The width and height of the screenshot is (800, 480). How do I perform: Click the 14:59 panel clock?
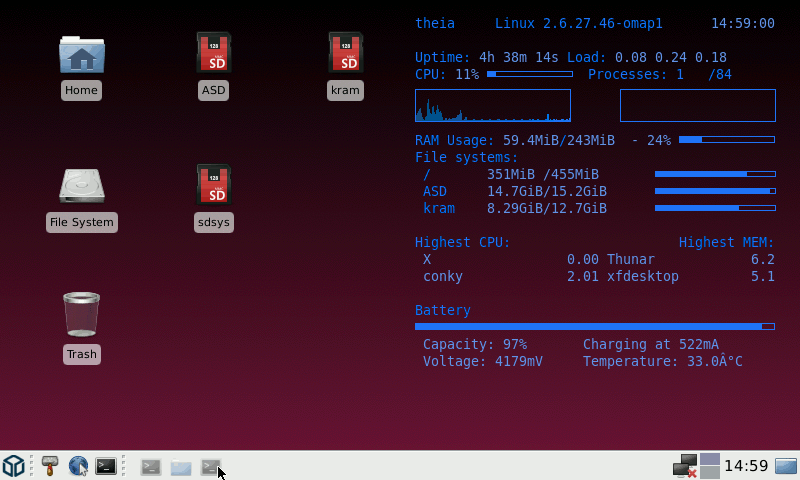(746, 466)
